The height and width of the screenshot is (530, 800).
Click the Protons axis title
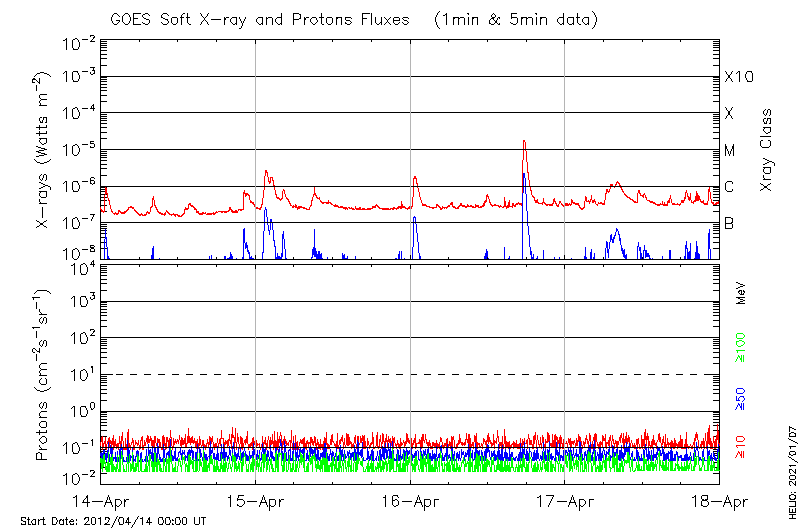point(44,375)
